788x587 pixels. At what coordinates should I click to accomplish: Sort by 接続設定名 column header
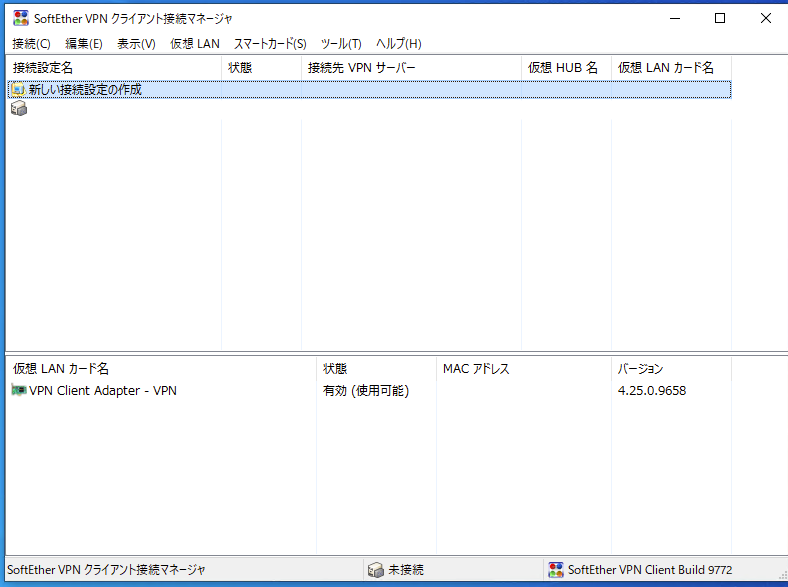coord(114,68)
